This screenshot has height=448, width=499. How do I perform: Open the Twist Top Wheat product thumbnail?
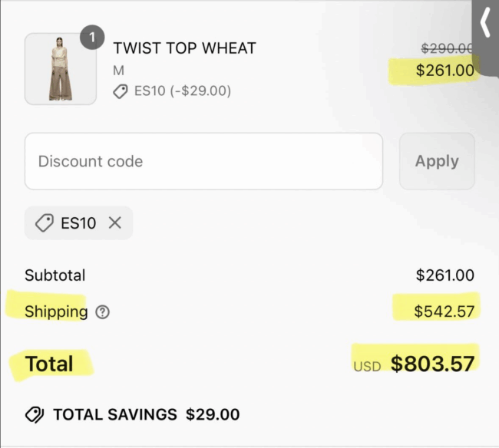click(61, 69)
